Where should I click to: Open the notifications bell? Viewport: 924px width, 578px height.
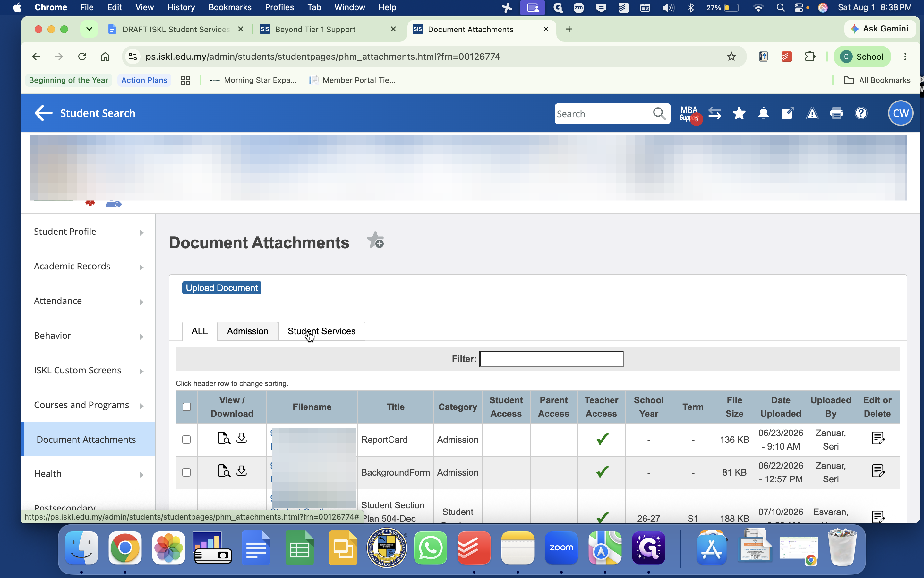pyautogui.click(x=763, y=114)
